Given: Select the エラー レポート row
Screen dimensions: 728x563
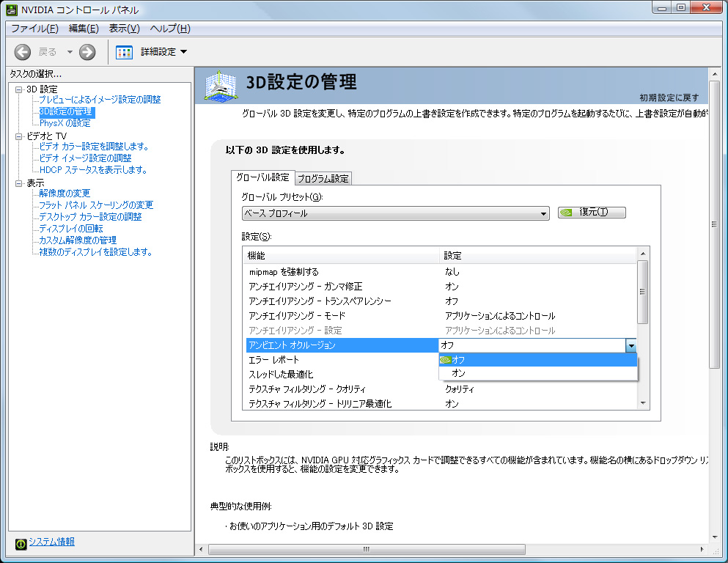Looking at the screenshot, I should coord(342,360).
